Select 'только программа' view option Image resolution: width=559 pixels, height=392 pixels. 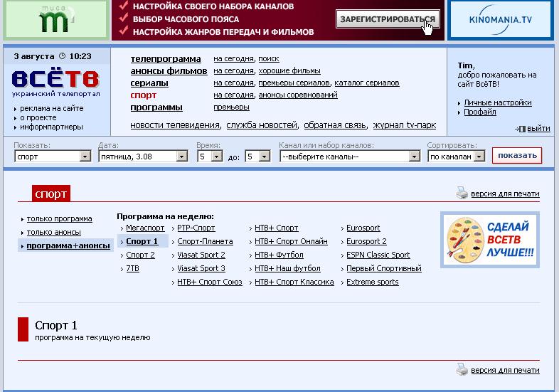[x=59, y=218]
